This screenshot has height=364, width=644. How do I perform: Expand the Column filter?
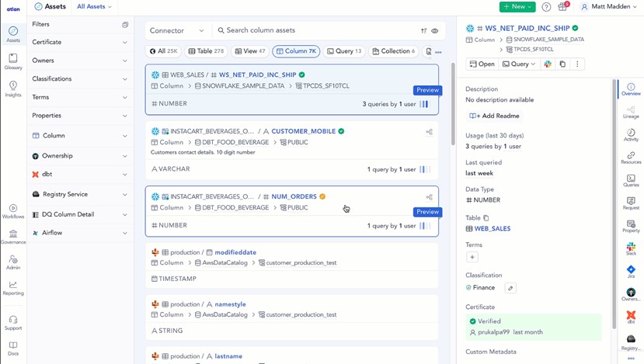(x=80, y=136)
